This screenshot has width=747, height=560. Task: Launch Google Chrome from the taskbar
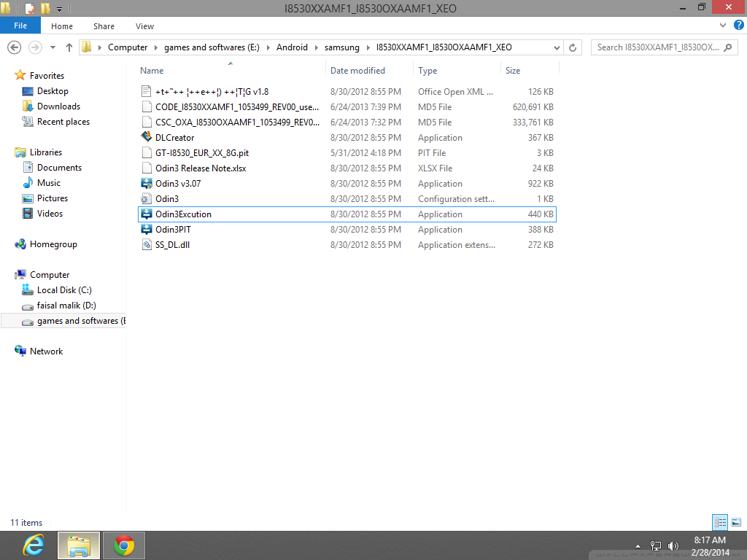click(123, 545)
